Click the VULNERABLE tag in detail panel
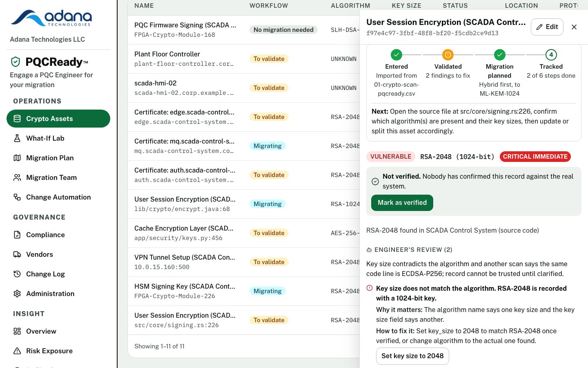The width and height of the screenshot is (588, 368). (x=391, y=157)
